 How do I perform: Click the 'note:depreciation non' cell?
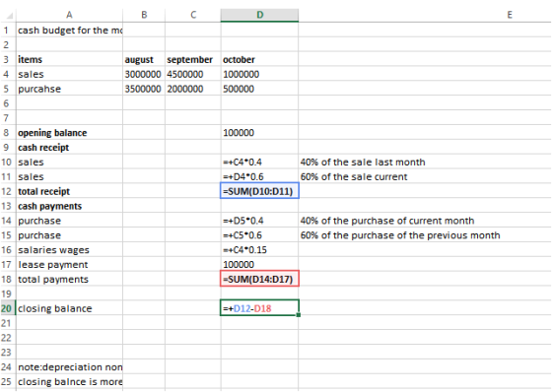(70, 367)
